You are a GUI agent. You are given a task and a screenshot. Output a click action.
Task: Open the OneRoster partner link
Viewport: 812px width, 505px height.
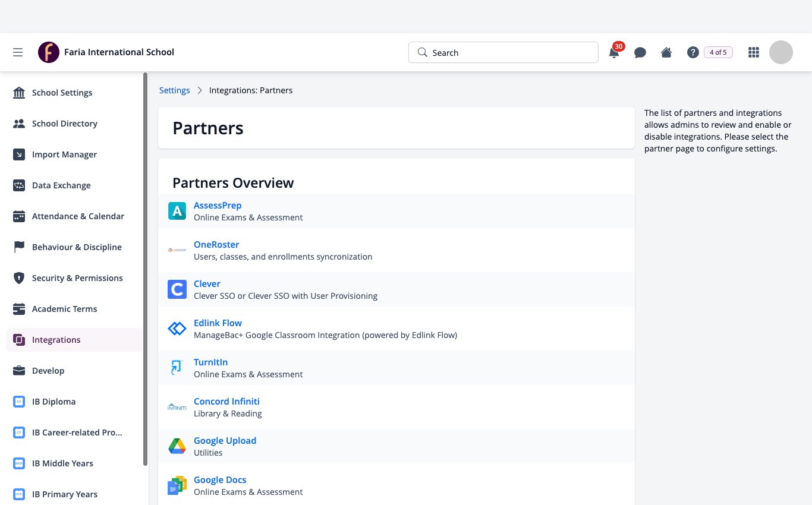[x=216, y=244]
